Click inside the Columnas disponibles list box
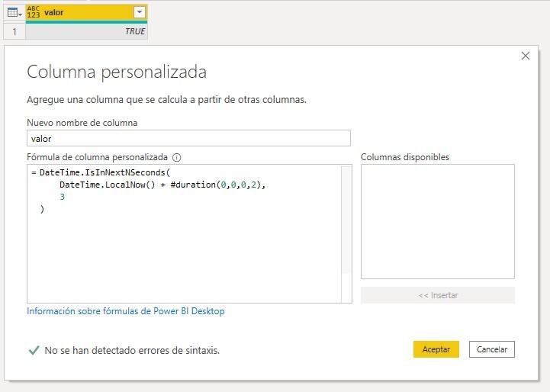 [x=437, y=221]
